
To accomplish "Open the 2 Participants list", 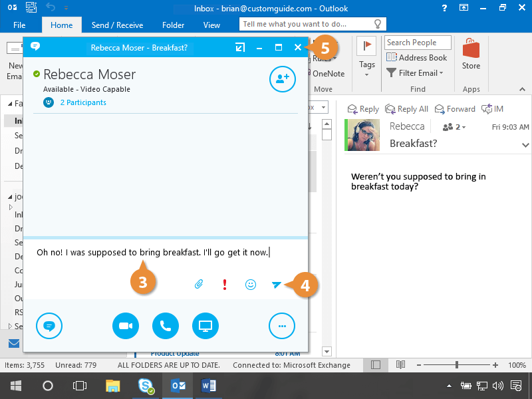I will (x=82, y=102).
